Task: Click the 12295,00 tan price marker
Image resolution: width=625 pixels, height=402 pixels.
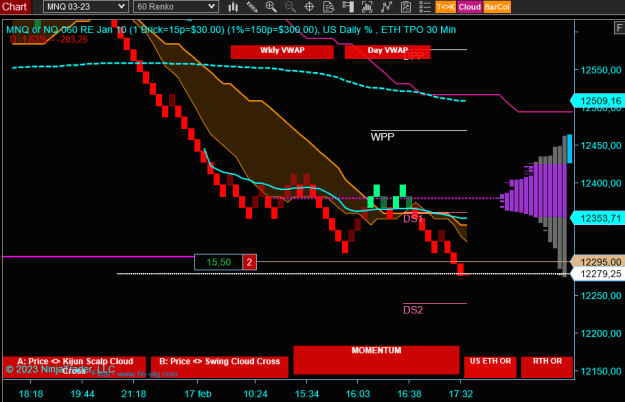Action: click(x=598, y=262)
